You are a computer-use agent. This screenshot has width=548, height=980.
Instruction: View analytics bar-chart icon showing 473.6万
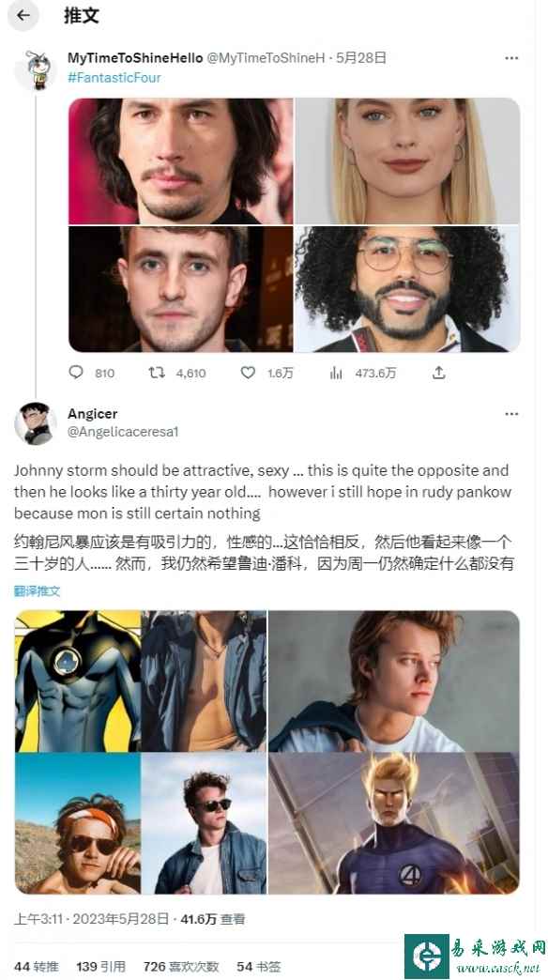336,373
